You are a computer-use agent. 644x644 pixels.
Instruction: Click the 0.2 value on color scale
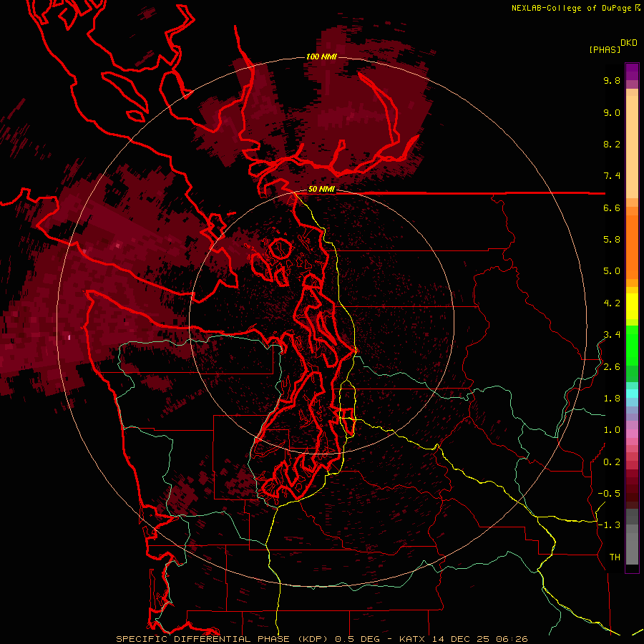[x=612, y=462]
